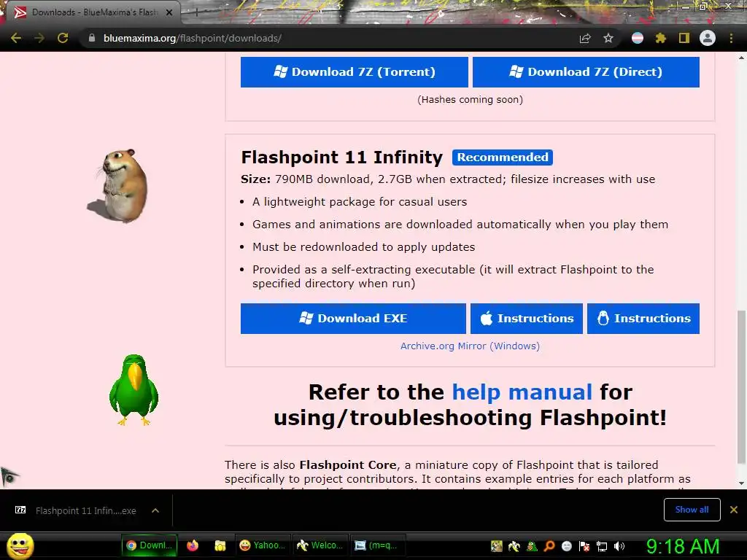
Task: Go back with the browser back arrow
Action: click(x=16, y=38)
